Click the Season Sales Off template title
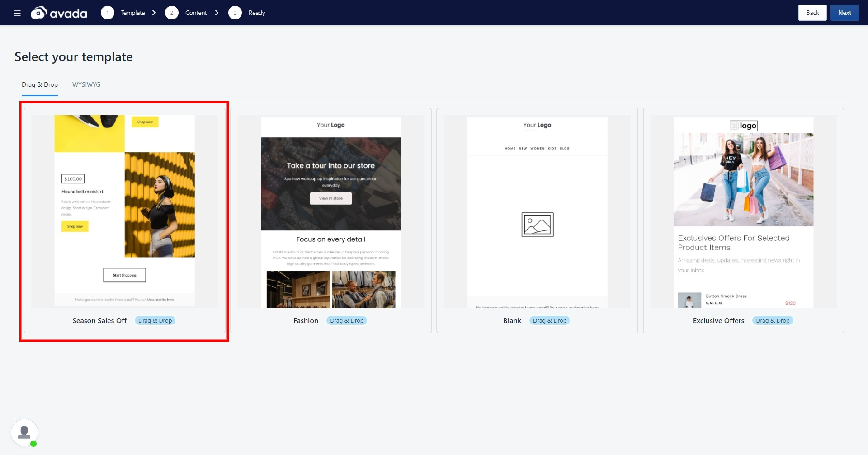Screen dimensions: 868x455 (x=99, y=320)
